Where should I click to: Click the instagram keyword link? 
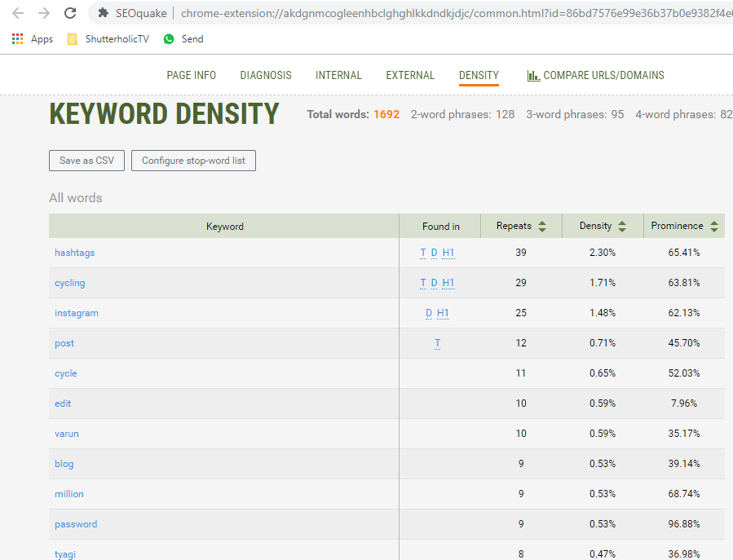(x=76, y=313)
